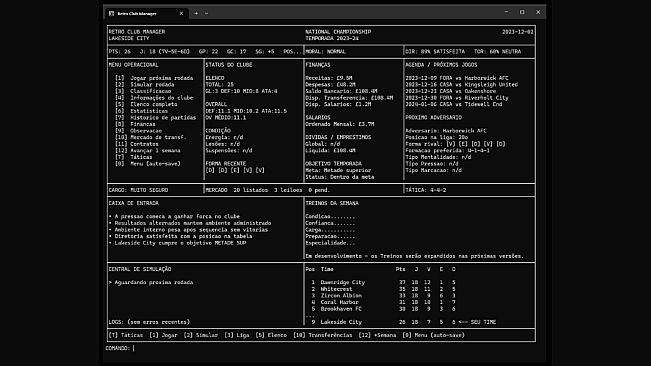Click 'MERCADO 20 listados' status line
This screenshot has height=366, width=651.
268,190
